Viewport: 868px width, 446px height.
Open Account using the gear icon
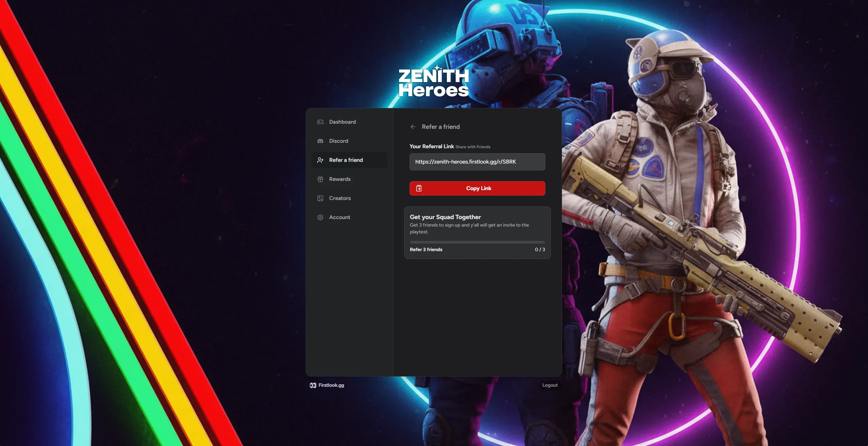tap(320, 217)
